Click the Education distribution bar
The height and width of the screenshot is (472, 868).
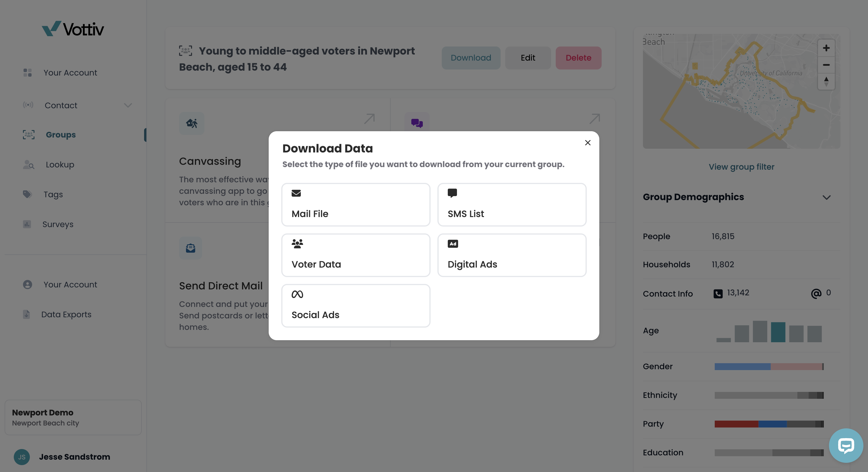769,452
